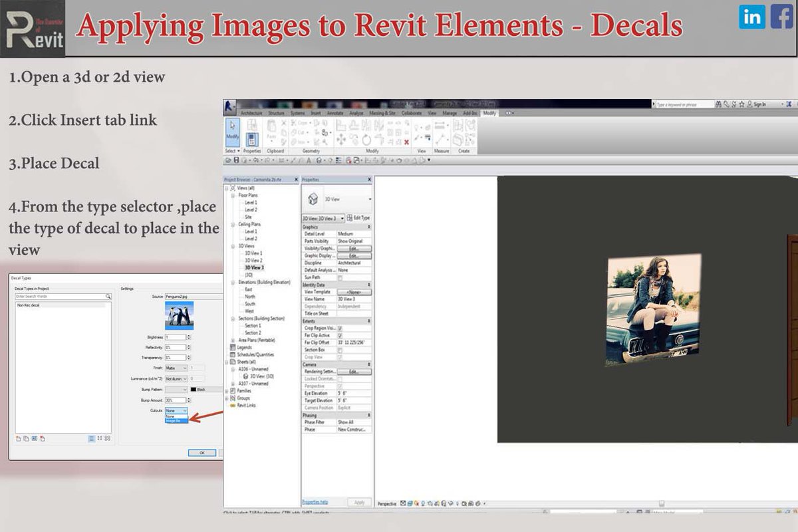Select the Modify tool in the ribbon
This screenshot has height=532, width=798.
[231, 133]
